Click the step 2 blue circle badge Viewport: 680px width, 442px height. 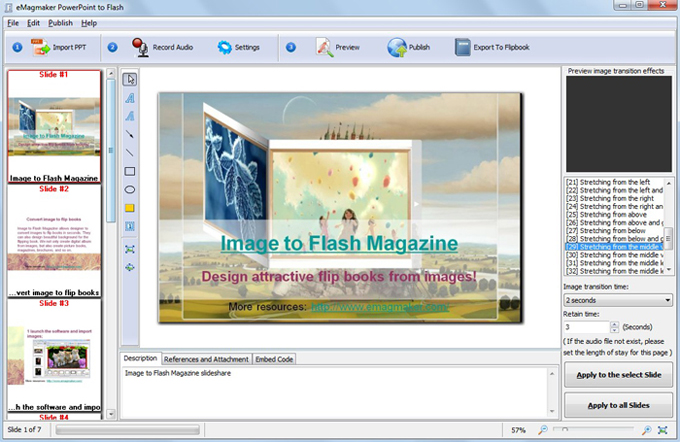(x=112, y=47)
